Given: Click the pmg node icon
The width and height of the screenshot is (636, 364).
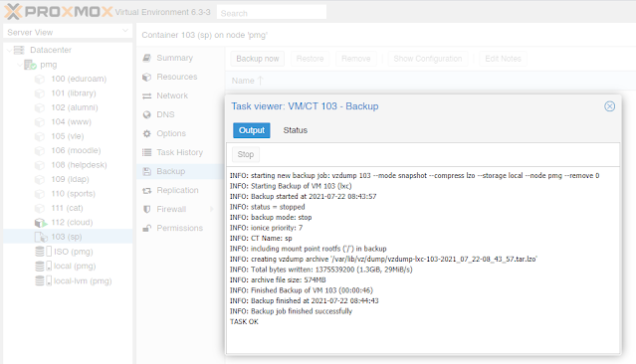Looking at the screenshot, I should (x=30, y=65).
